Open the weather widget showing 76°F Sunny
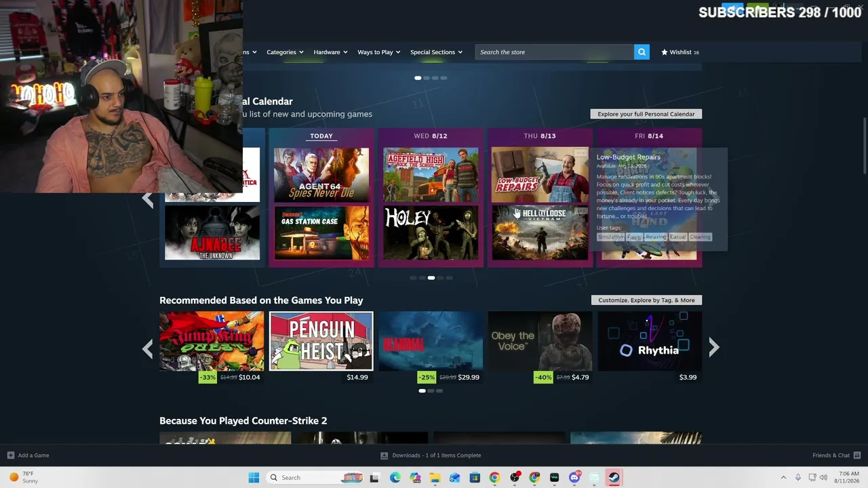Viewport: 868px width, 488px height. click(22, 478)
